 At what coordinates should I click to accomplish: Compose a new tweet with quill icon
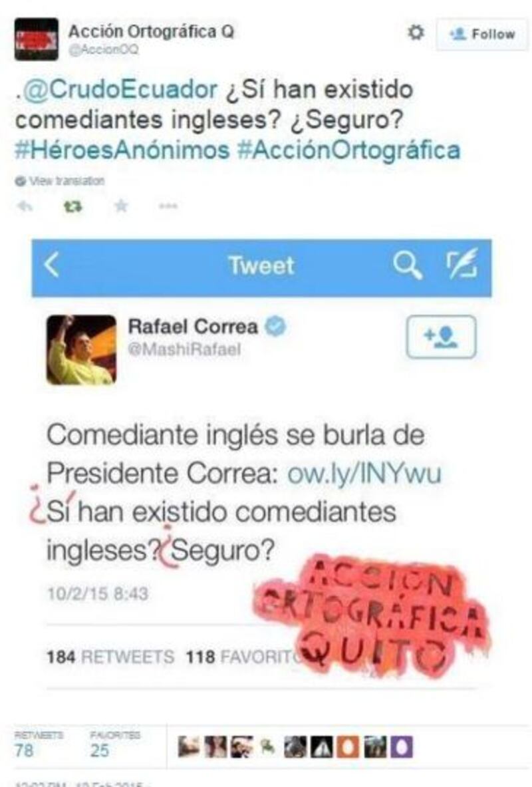pos(462,263)
